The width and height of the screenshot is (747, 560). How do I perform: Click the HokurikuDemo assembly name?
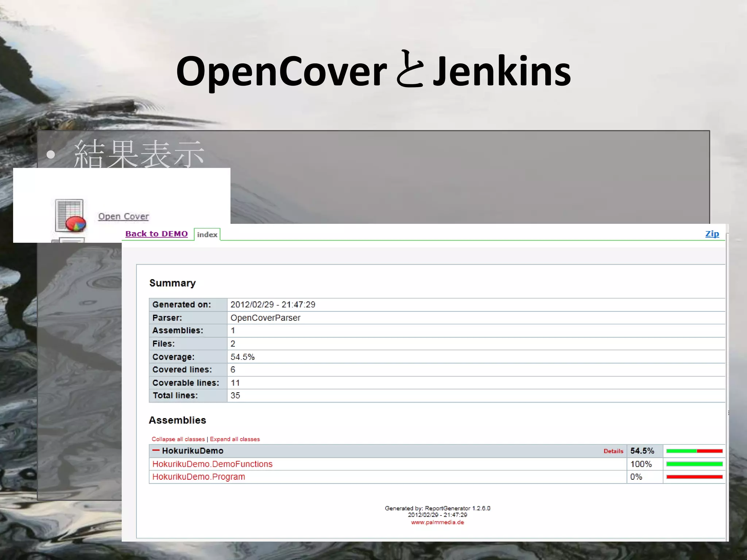pyautogui.click(x=193, y=451)
